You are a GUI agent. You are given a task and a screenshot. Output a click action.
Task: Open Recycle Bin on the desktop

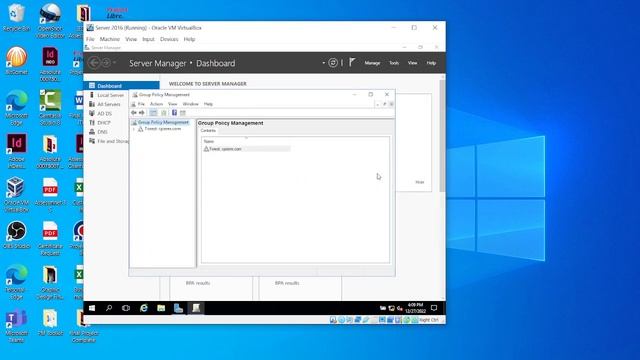point(16,18)
